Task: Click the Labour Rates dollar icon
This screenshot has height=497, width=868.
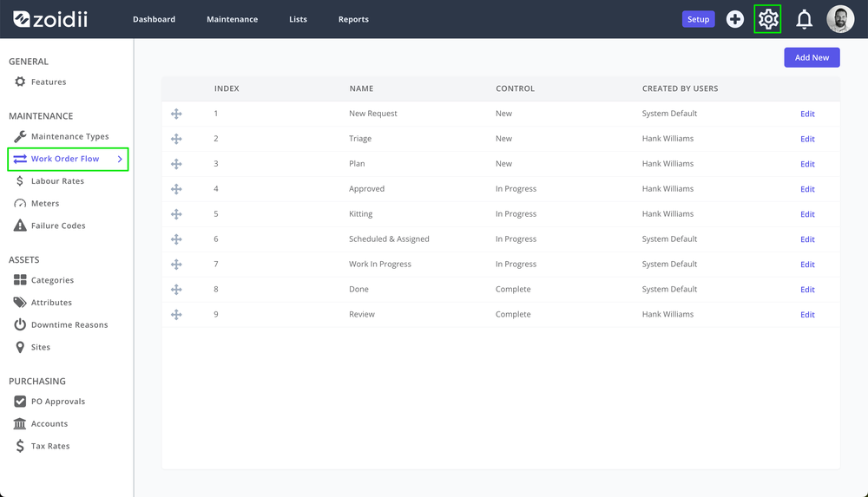Action: click(x=20, y=181)
